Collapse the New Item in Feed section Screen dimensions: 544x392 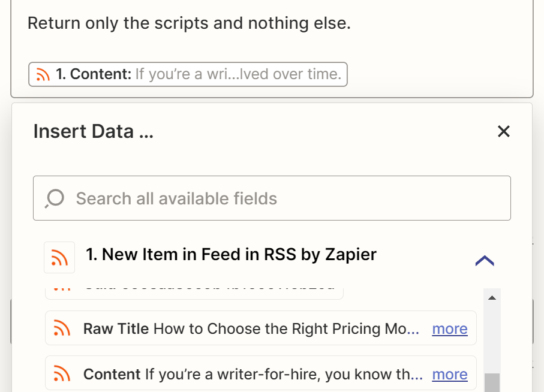484,260
